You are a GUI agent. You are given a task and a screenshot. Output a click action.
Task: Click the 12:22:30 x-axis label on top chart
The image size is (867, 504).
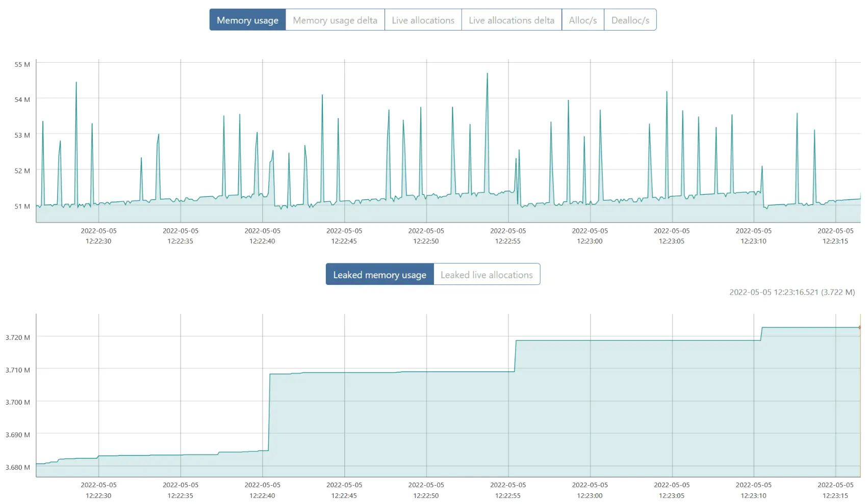[98, 236]
